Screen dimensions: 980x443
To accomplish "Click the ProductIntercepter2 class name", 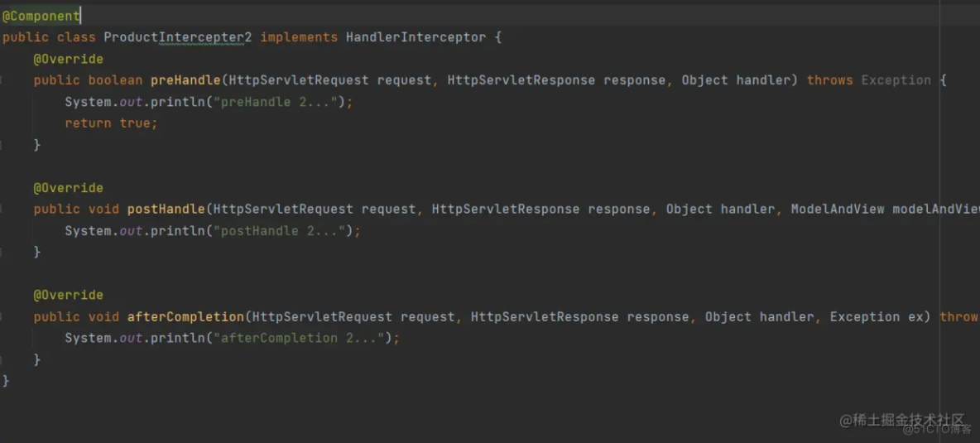I will 177,37.
